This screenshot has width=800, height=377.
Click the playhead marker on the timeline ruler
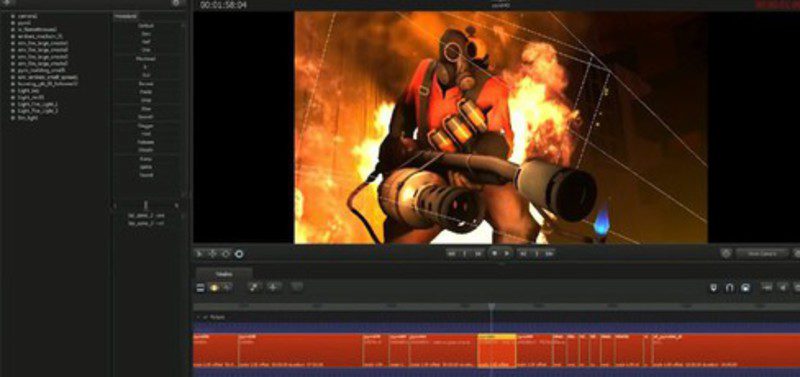pos(491,306)
